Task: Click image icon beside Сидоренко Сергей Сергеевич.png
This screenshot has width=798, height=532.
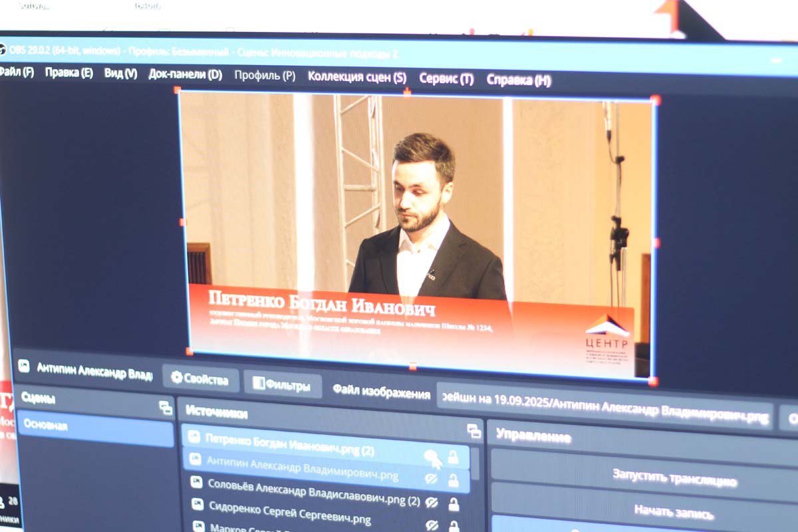Action: point(198,504)
